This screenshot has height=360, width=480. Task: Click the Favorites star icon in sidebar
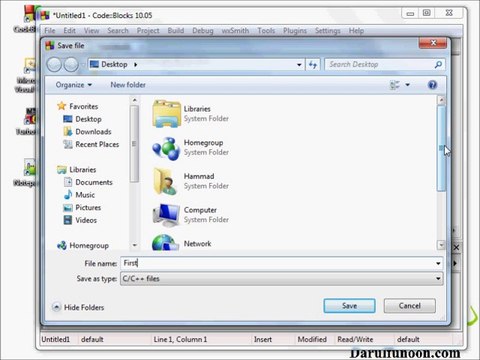pos(62,106)
